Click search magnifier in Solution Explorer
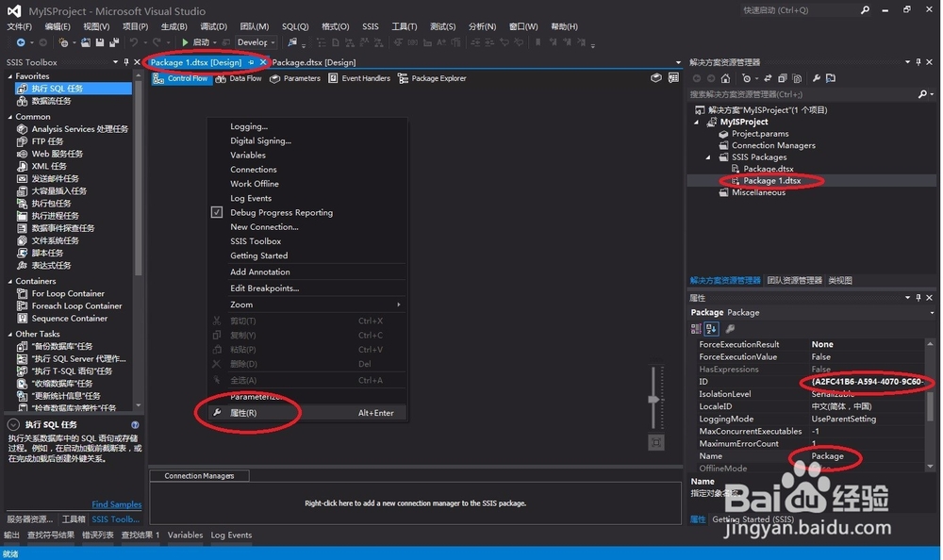The image size is (943, 560). [x=922, y=94]
